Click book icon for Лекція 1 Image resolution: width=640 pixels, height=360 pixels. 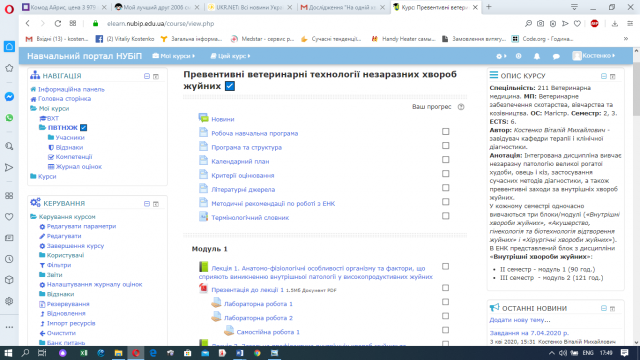(203, 267)
